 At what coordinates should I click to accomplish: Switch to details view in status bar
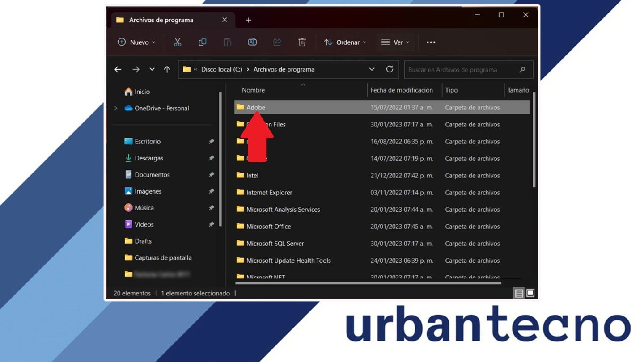[519, 293]
